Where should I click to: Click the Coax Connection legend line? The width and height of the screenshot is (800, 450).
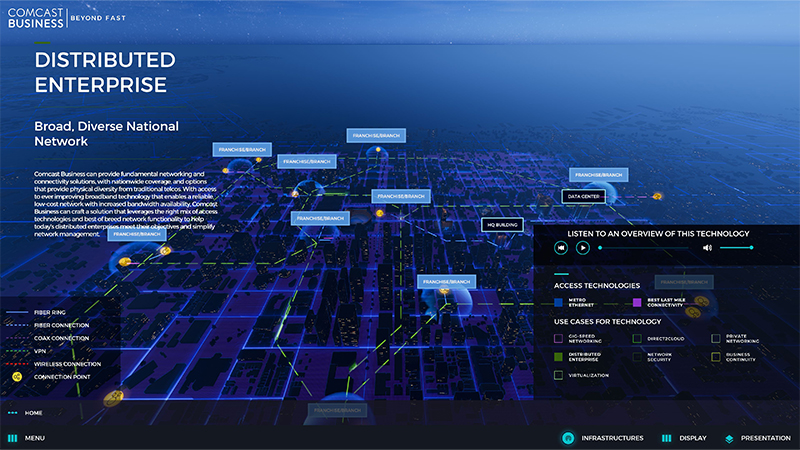coord(17,338)
